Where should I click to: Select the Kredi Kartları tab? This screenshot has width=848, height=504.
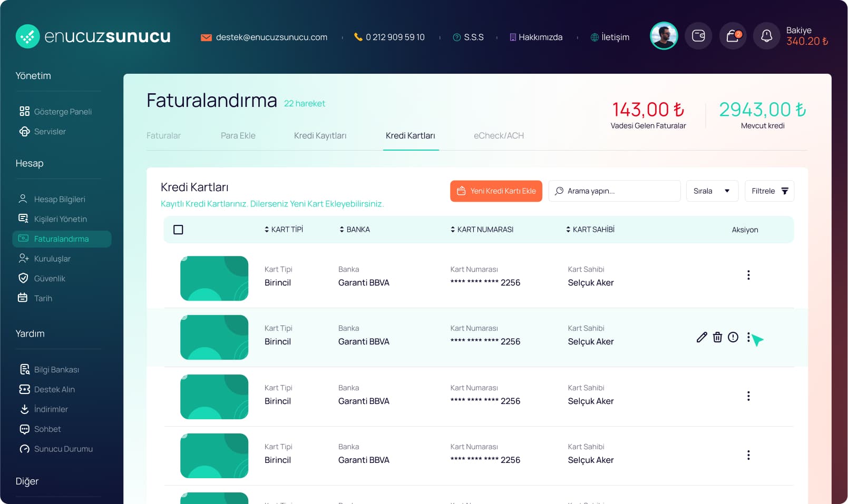(x=411, y=135)
